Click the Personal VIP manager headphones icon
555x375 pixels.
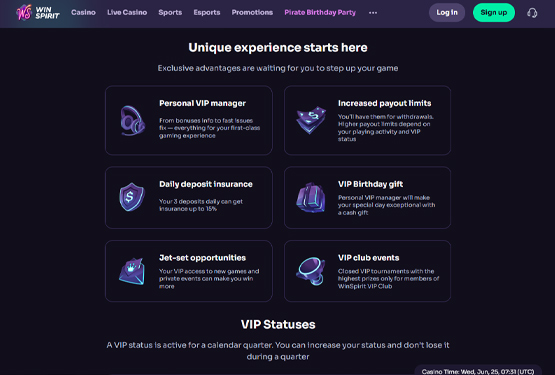[132, 121]
